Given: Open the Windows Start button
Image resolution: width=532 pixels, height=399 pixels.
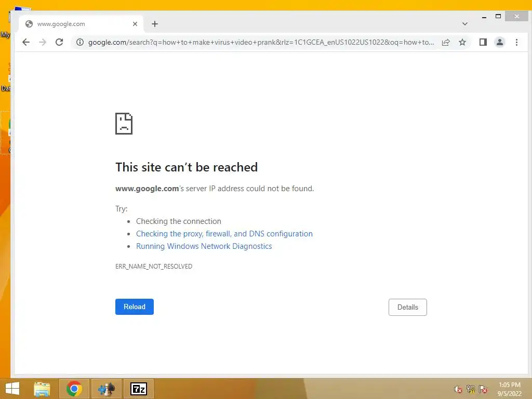Looking at the screenshot, I should pos(12,389).
